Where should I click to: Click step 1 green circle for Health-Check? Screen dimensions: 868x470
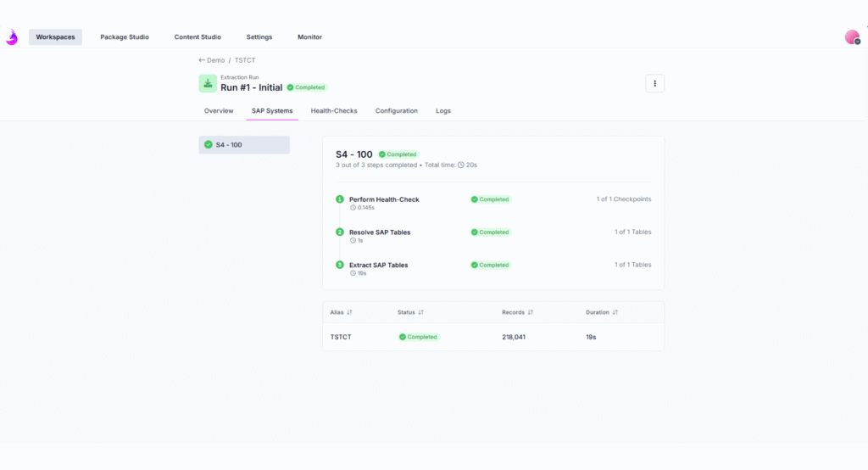click(340, 199)
